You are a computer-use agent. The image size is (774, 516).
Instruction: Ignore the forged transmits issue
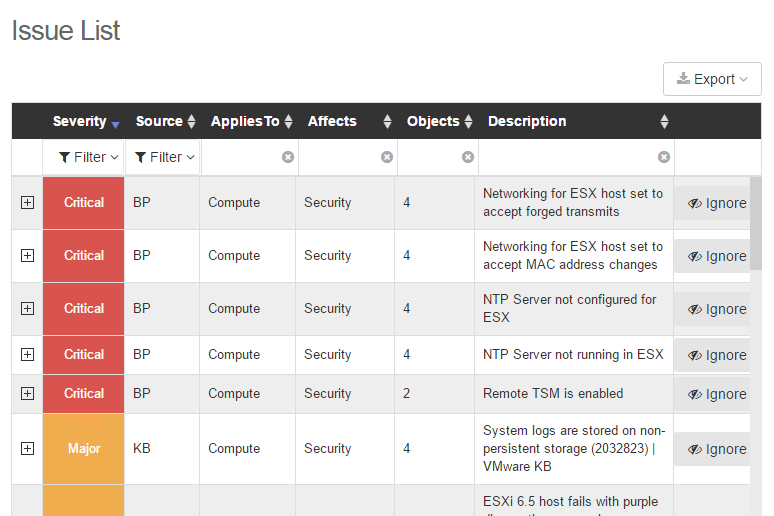pyautogui.click(x=716, y=203)
